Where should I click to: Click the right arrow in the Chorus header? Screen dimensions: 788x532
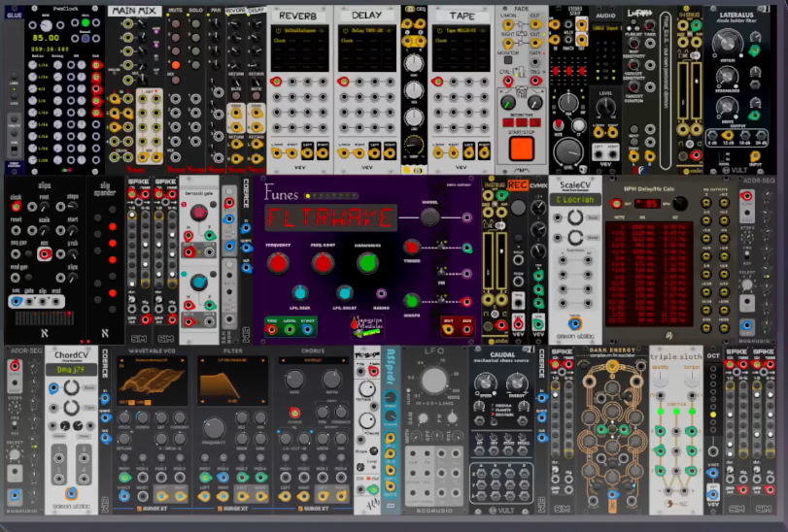pyautogui.click(x=344, y=360)
